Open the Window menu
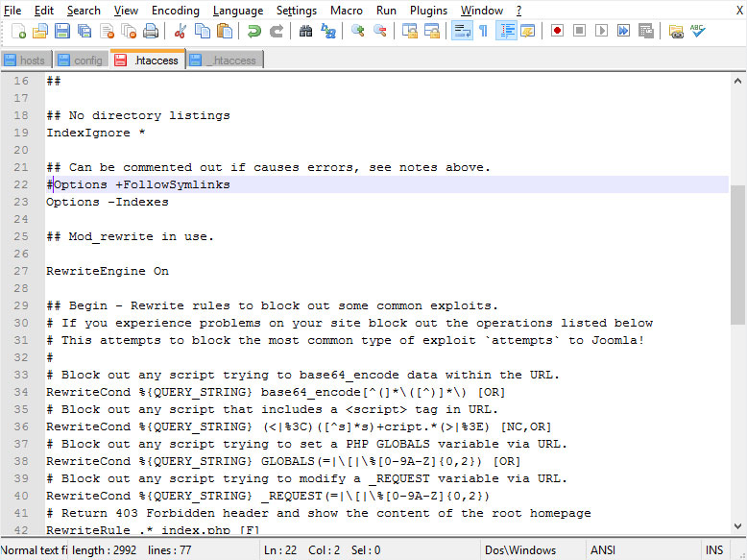 (482, 10)
